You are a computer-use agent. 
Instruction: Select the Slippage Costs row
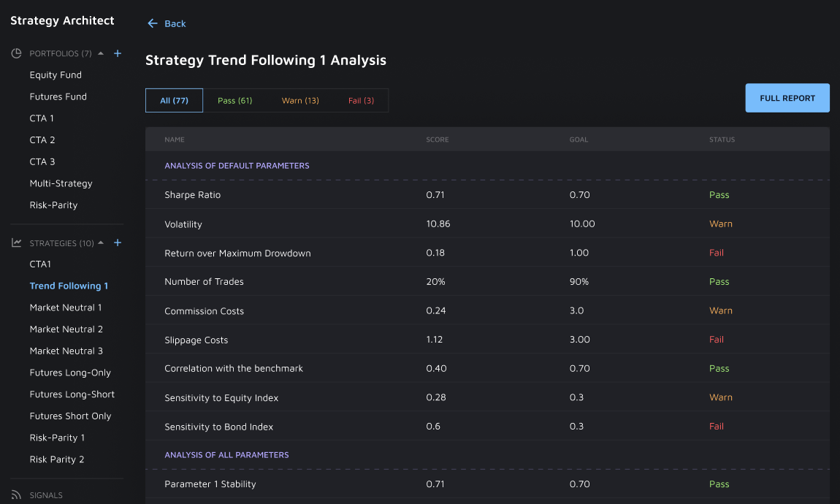[x=487, y=339]
